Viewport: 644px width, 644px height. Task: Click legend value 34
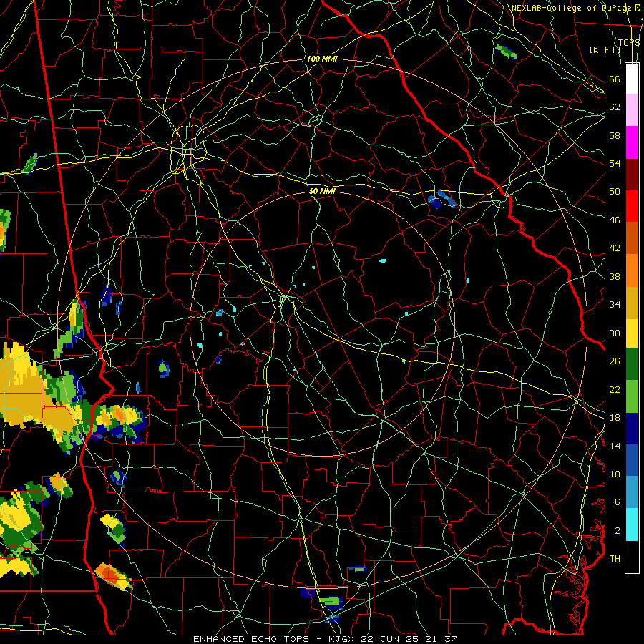coord(615,304)
